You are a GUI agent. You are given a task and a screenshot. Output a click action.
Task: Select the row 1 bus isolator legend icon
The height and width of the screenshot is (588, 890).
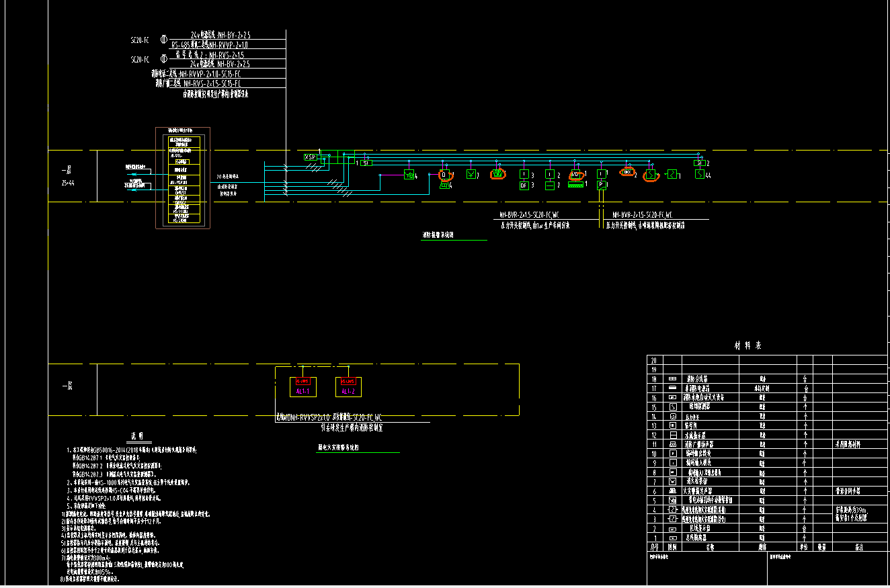673,538
